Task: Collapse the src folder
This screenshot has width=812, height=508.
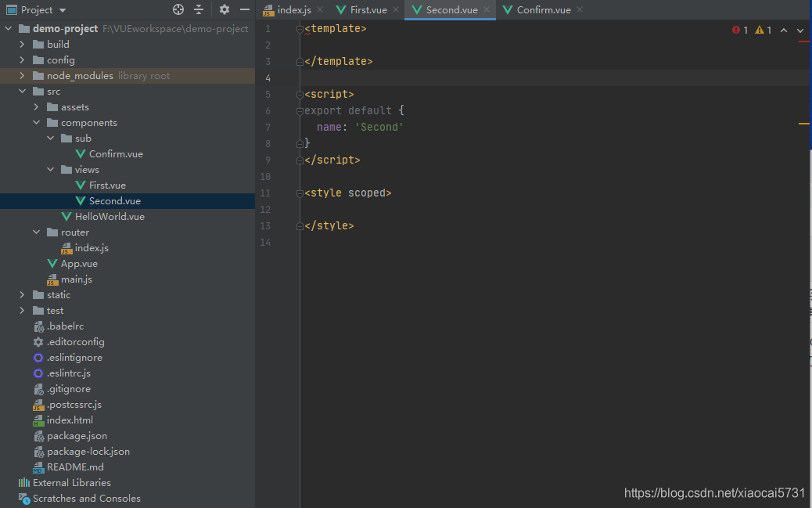Action: click(x=22, y=92)
